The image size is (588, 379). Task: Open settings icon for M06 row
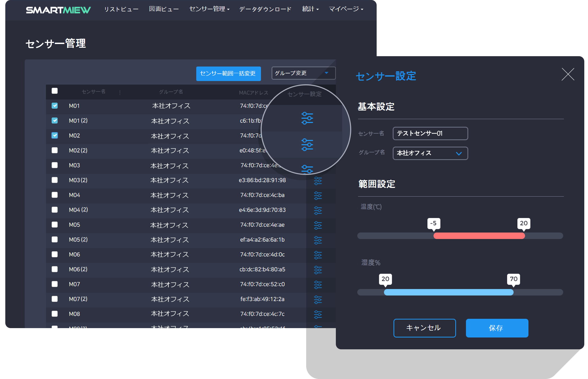click(318, 255)
